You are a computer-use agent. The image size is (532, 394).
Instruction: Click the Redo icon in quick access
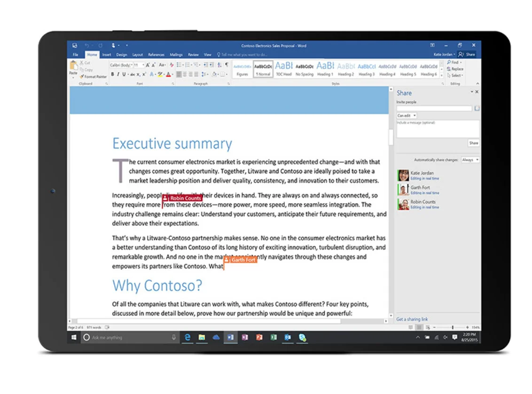(x=101, y=45)
